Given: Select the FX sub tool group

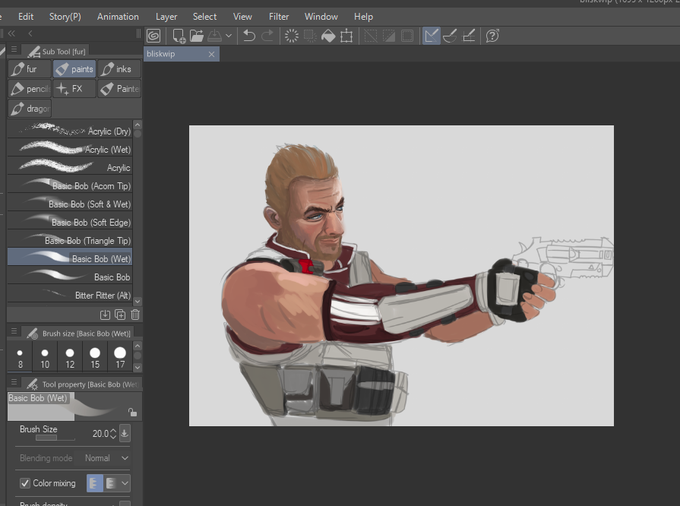Looking at the screenshot, I should [74, 89].
